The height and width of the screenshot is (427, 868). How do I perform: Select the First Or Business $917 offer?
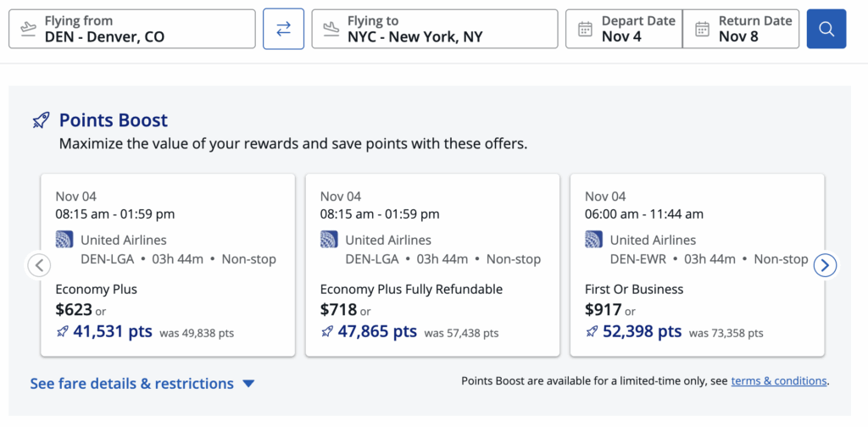(697, 264)
